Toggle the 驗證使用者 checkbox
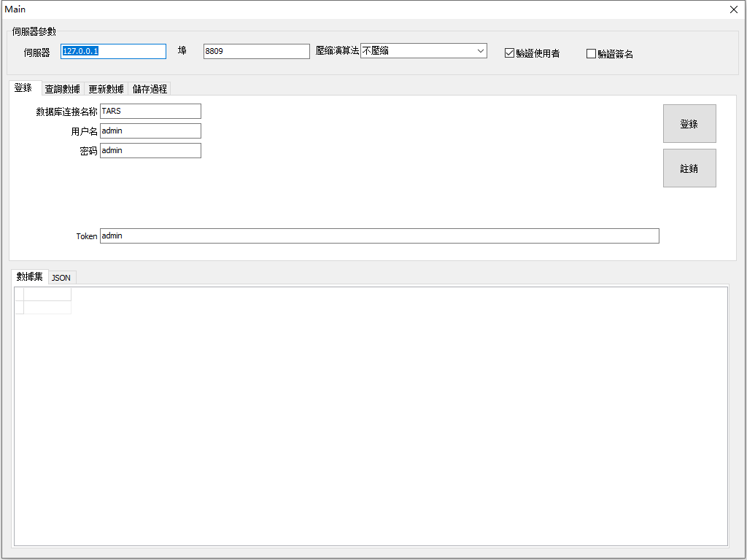The width and height of the screenshot is (747, 560). 532,53
